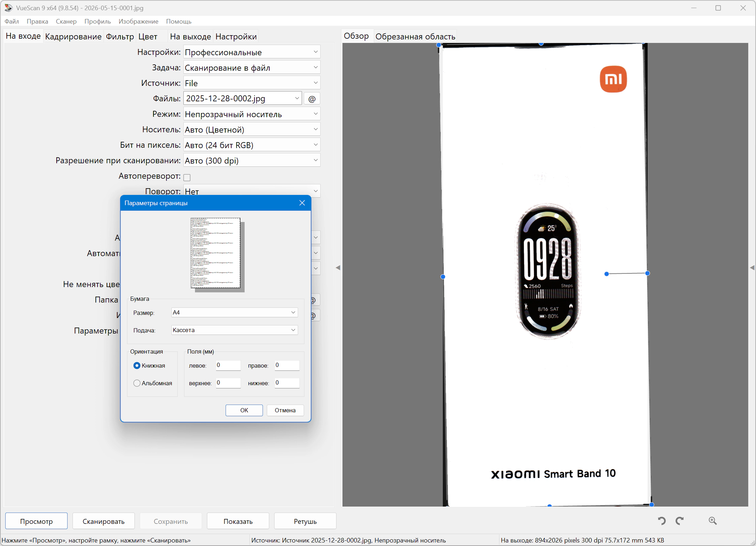
Task: Click the левое margin input field
Action: 228,365
